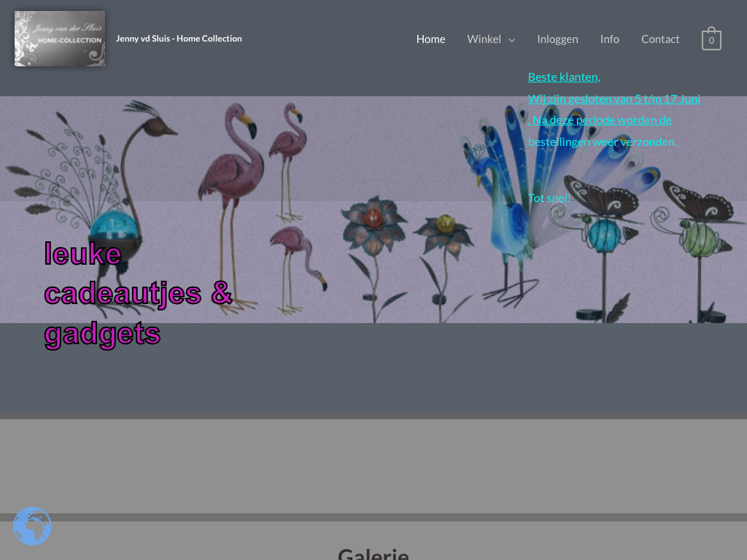Click the blue globe cookie settings icon
The height and width of the screenshot is (560, 747).
[x=32, y=526]
